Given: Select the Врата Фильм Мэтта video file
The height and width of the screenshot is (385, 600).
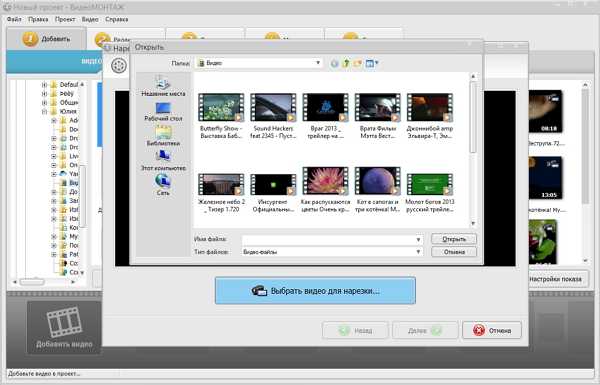Looking at the screenshot, I should (378, 116).
